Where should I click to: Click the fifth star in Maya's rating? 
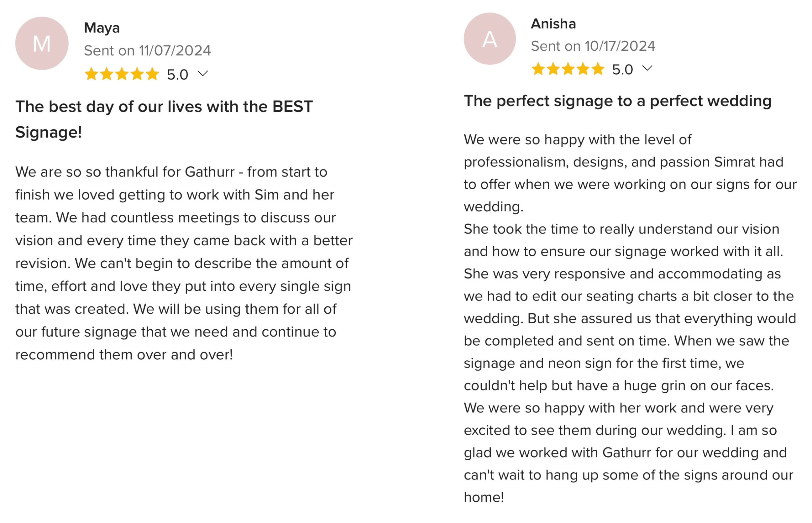152,74
